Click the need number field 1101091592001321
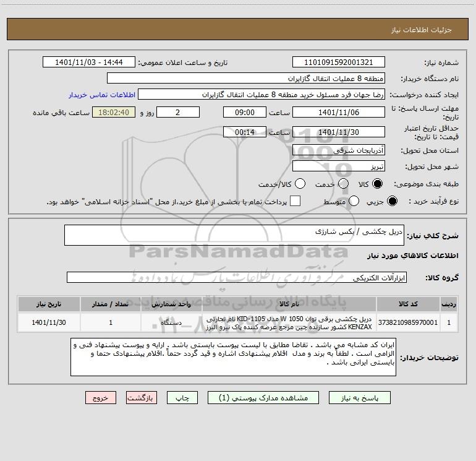The image size is (476, 461). tap(339, 62)
